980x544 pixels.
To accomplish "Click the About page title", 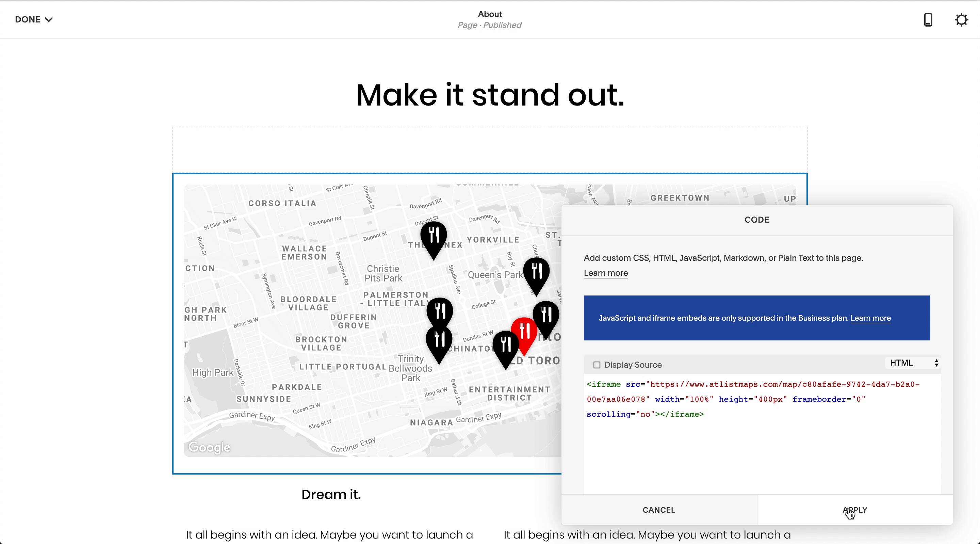I will pos(490,14).
